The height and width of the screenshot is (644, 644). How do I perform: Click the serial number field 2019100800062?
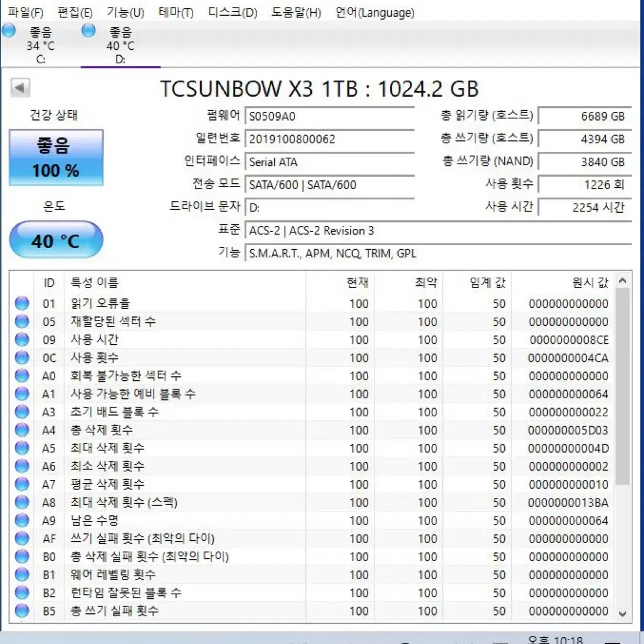330,140
